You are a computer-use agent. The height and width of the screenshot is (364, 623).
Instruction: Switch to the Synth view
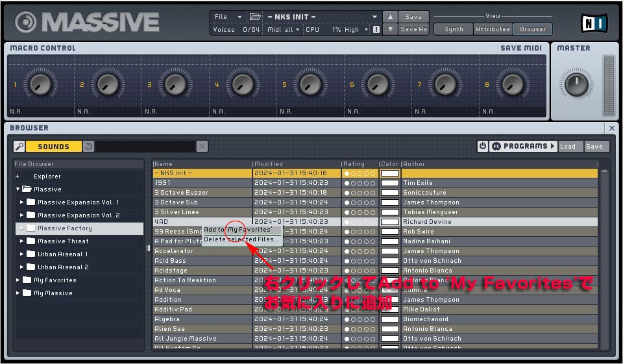454,29
